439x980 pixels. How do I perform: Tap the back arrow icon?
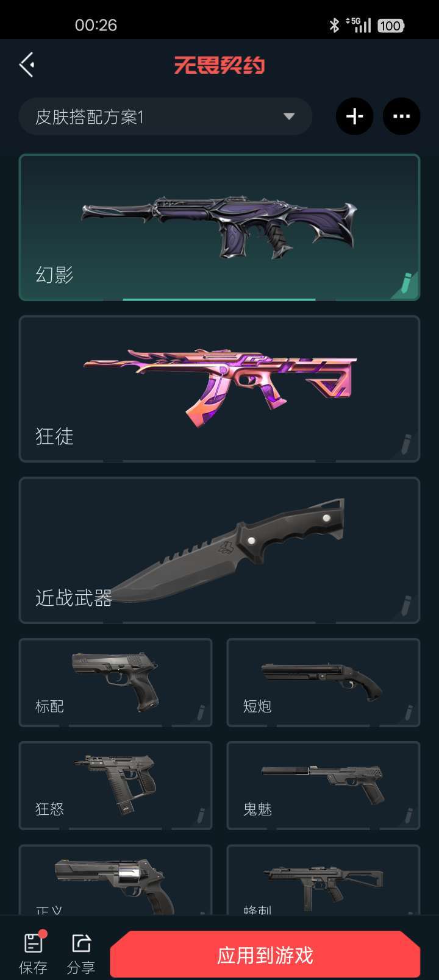coord(26,65)
